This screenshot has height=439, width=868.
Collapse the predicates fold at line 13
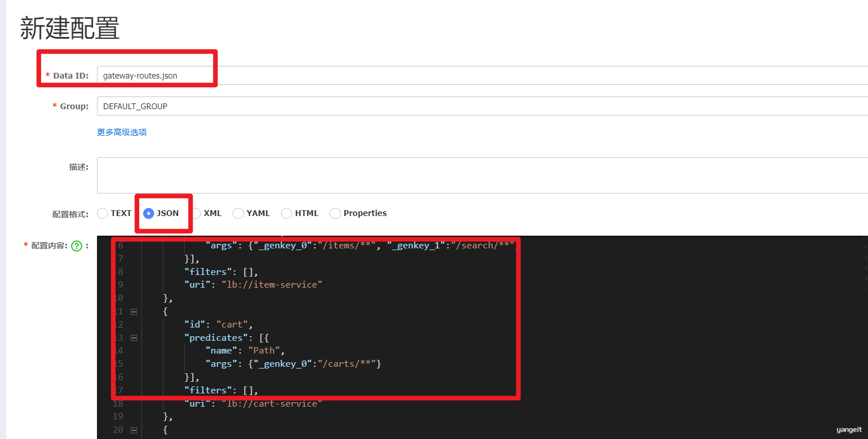[134, 338]
